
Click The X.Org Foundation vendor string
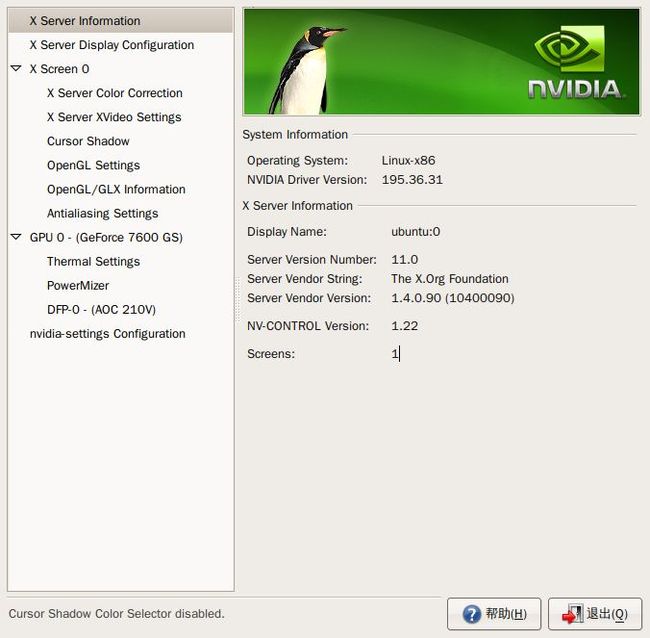[450, 279]
